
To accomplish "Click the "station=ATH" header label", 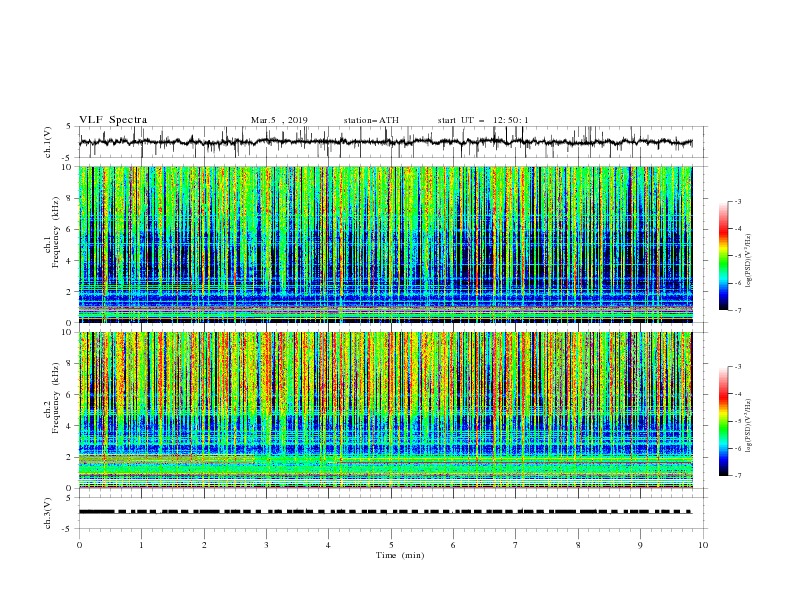I will pyautogui.click(x=371, y=120).
